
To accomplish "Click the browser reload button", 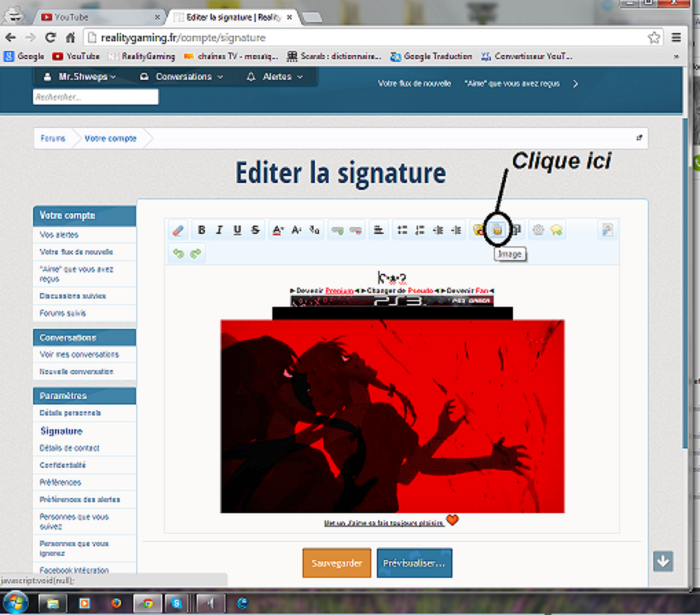I will click(x=50, y=37).
